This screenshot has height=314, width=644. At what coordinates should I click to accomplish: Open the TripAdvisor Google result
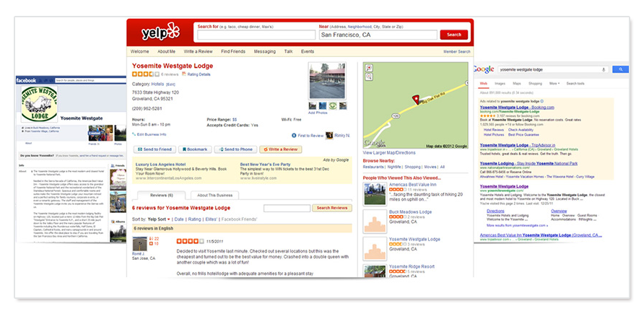(518, 145)
